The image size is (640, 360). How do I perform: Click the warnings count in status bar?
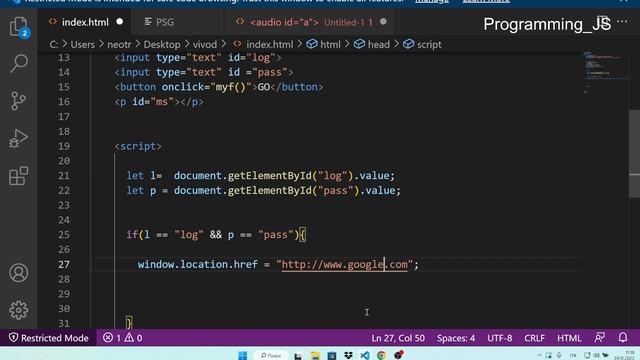[x=133, y=338]
